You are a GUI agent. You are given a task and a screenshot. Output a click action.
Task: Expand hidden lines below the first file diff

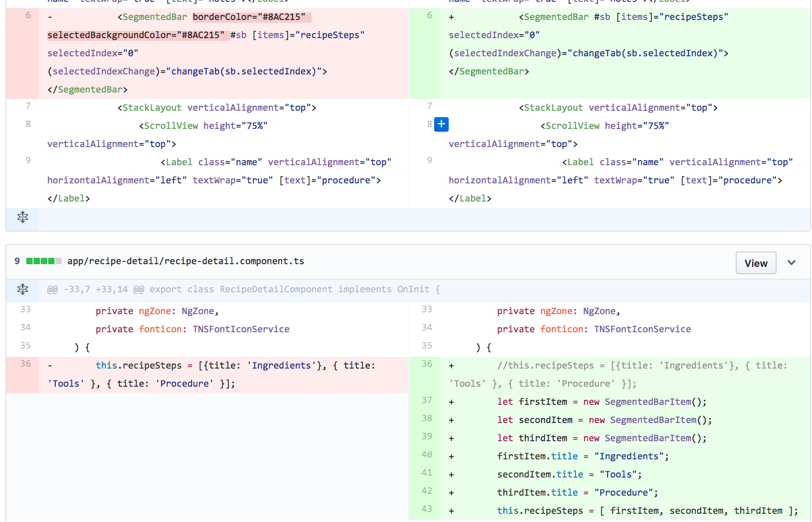23,217
